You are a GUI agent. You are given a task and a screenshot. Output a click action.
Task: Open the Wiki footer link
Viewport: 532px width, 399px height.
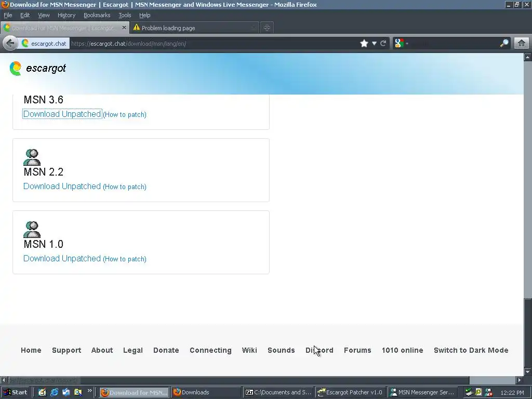tap(249, 350)
